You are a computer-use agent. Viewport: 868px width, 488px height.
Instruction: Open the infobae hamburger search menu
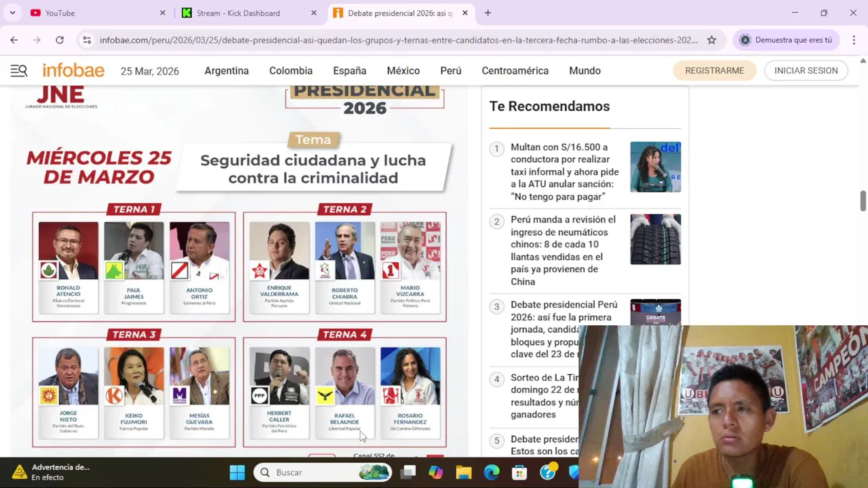pos(19,70)
